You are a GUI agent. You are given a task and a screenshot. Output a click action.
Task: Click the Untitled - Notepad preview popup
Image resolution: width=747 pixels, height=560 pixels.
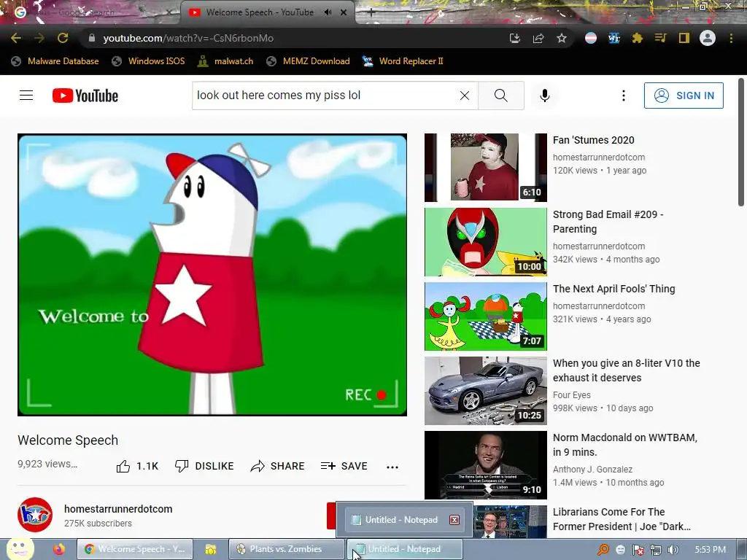(x=404, y=519)
